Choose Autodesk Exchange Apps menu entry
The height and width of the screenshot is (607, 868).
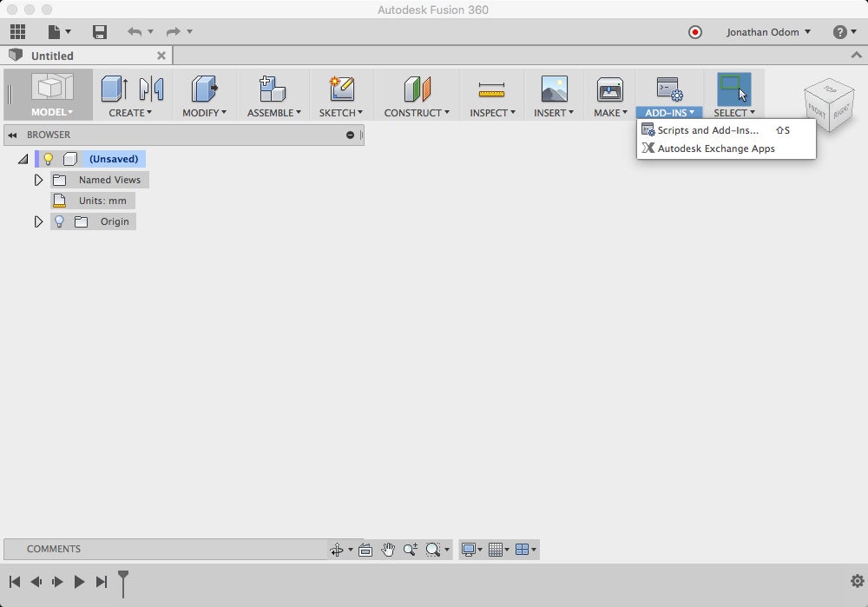point(726,148)
